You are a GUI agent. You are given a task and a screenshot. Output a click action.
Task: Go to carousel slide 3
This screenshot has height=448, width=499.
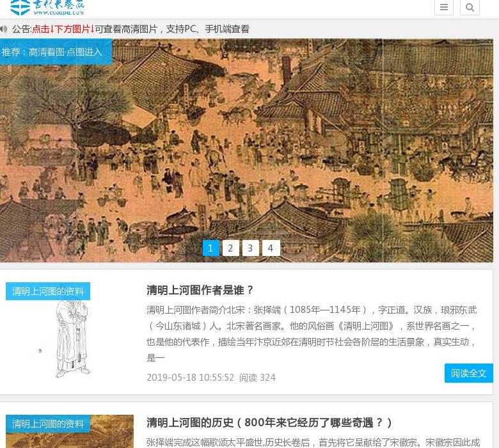click(x=250, y=248)
